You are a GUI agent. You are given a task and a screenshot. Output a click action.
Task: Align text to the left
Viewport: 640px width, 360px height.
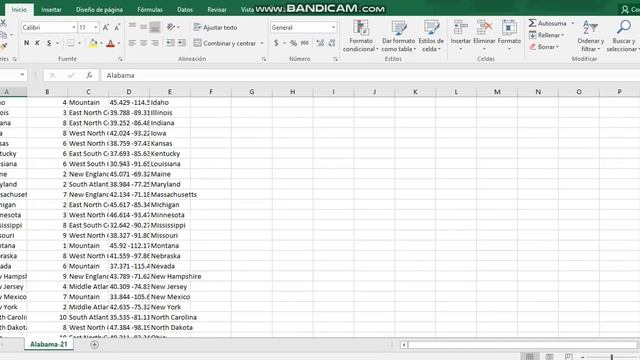(132, 43)
